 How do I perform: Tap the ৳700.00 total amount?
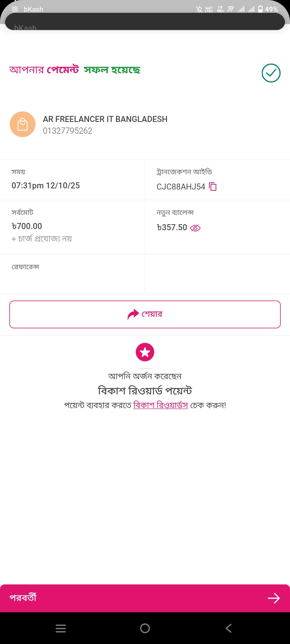27,226
